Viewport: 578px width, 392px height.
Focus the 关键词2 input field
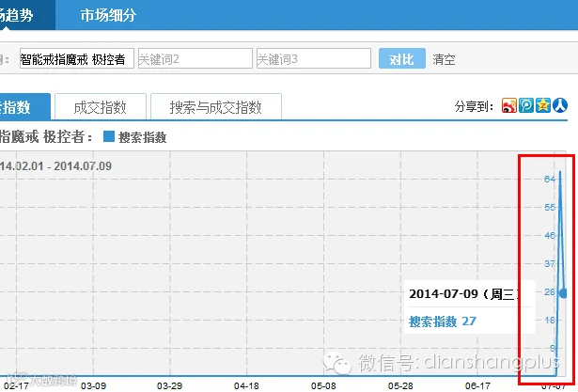pyautogui.click(x=195, y=58)
